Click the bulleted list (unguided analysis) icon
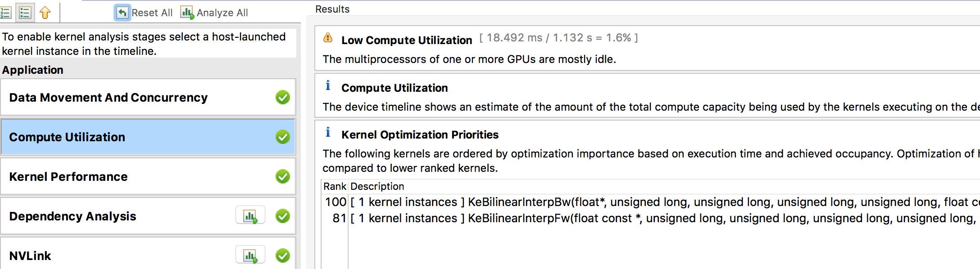Screen dimensions: 980x269 click(25, 13)
